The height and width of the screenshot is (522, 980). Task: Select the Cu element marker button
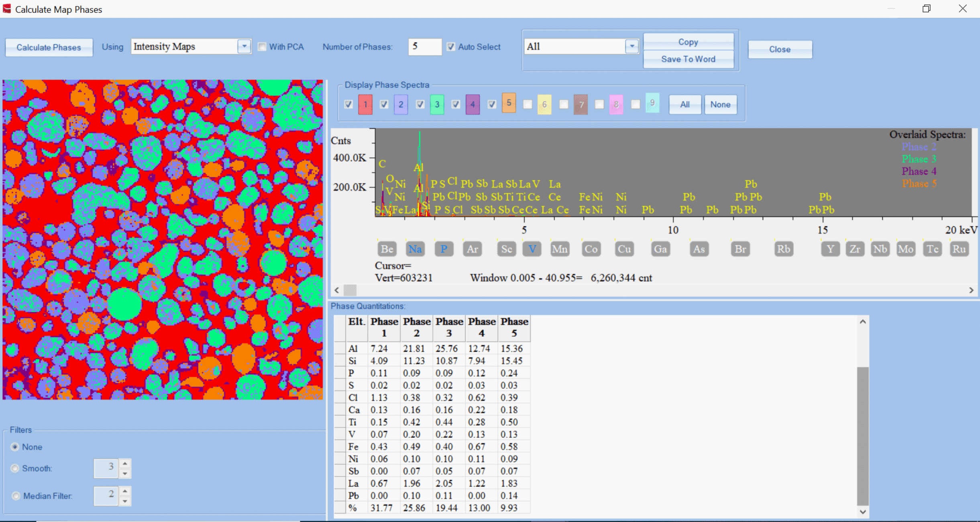[x=624, y=249]
